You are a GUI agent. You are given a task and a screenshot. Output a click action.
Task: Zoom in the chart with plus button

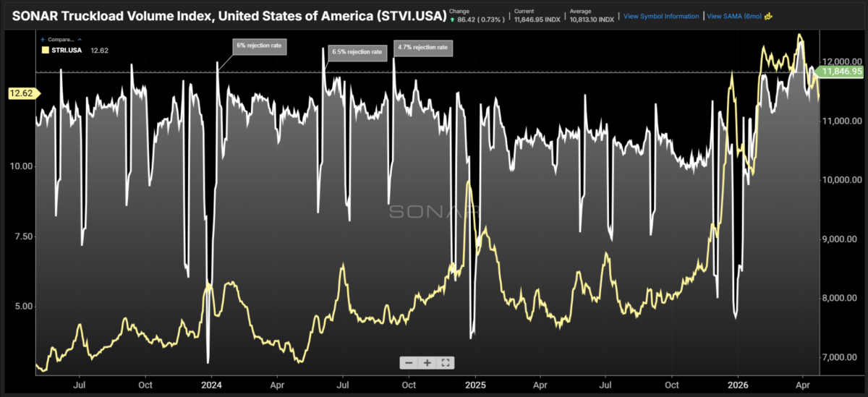427,363
